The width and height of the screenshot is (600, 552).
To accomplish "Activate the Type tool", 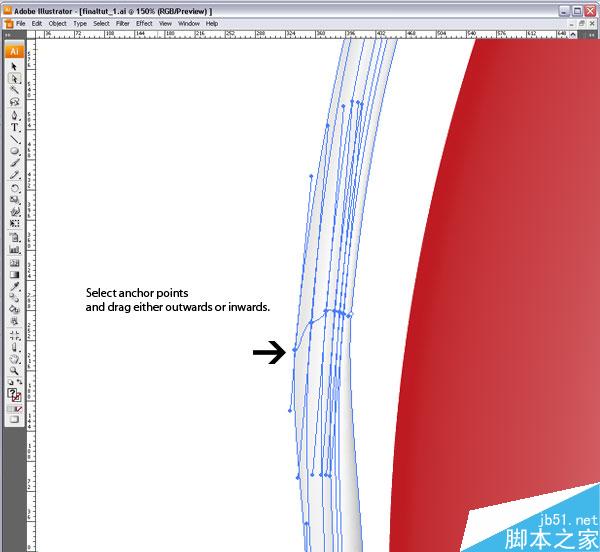I will point(14,127).
